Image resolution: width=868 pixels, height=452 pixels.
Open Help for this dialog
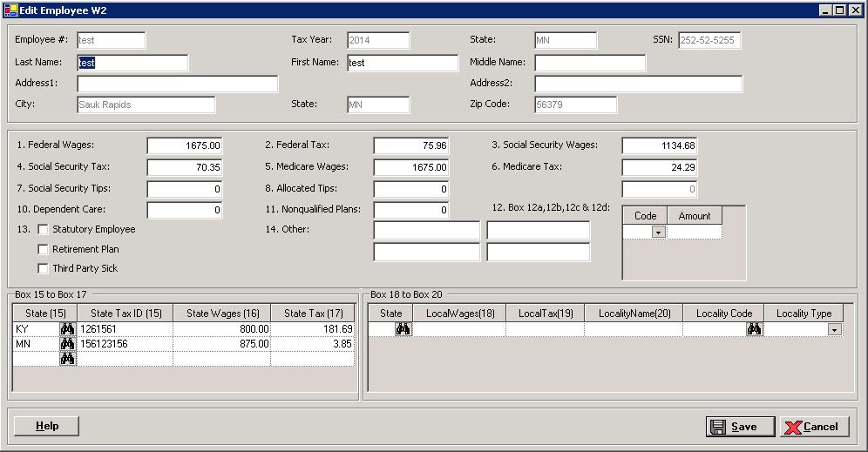pyautogui.click(x=46, y=426)
